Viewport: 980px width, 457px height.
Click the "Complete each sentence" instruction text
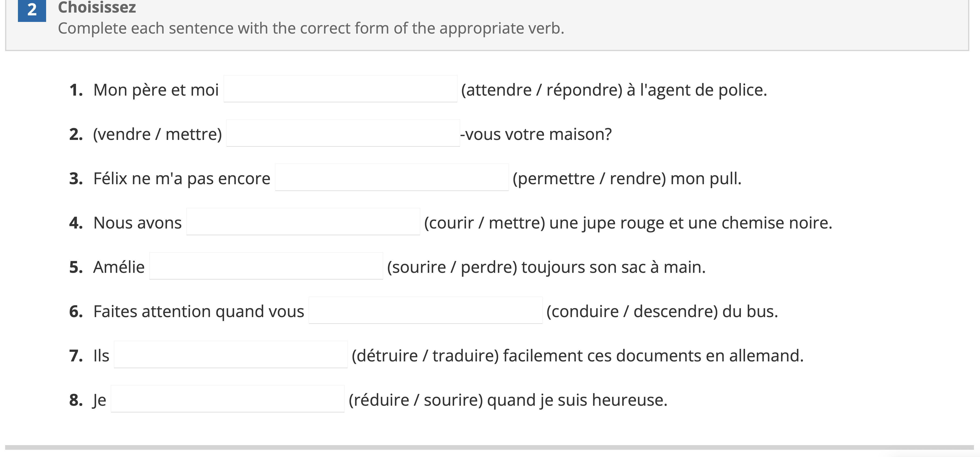click(x=310, y=28)
